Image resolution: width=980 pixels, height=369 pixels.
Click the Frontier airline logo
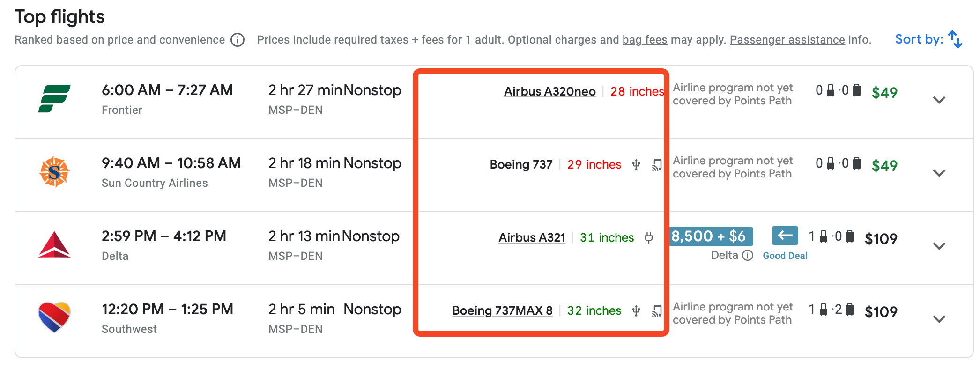tap(54, 99)
